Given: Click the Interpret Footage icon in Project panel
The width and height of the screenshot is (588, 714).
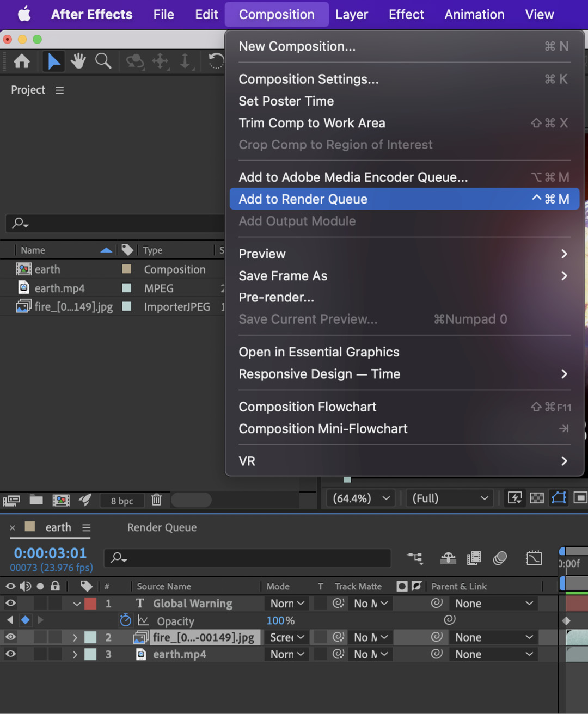Looking at the screenshot, I should tap(11, 500).
